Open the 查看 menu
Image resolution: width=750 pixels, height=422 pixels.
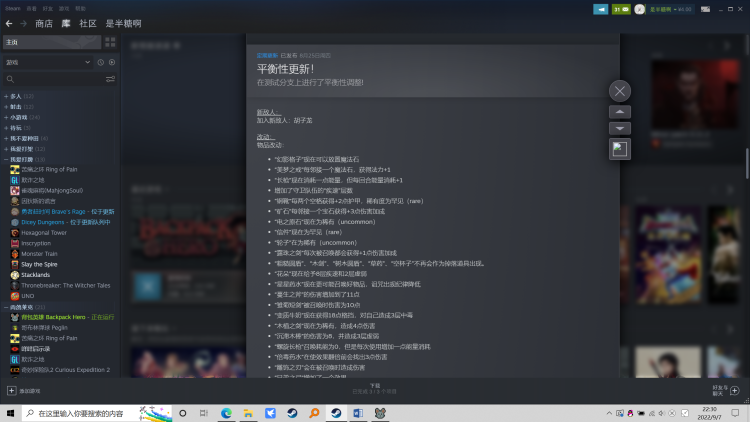(x=32, y=9)
